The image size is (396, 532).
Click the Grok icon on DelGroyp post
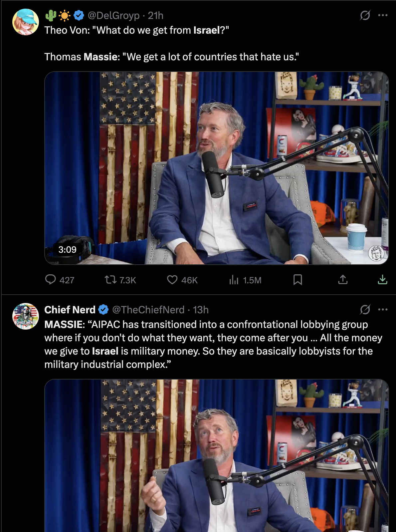[365, 15]
